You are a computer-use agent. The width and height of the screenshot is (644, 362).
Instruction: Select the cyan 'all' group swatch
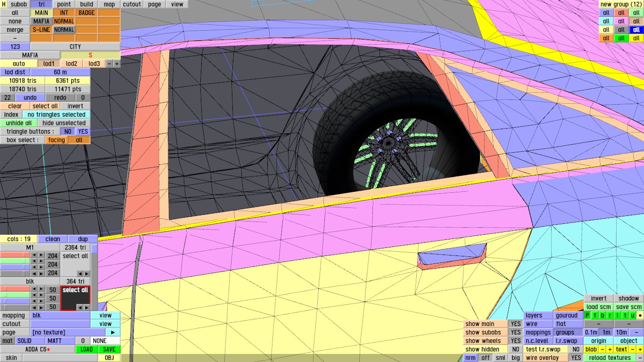(606, 21)
